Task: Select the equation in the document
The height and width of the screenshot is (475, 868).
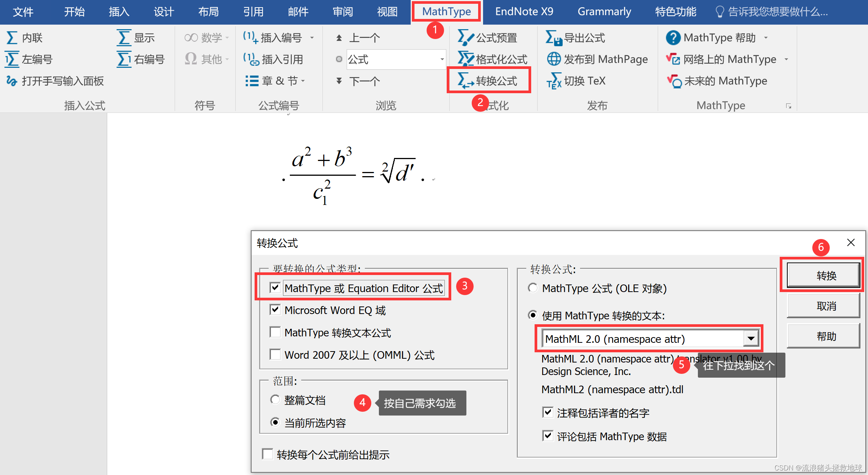Action: tap(353, 175)
